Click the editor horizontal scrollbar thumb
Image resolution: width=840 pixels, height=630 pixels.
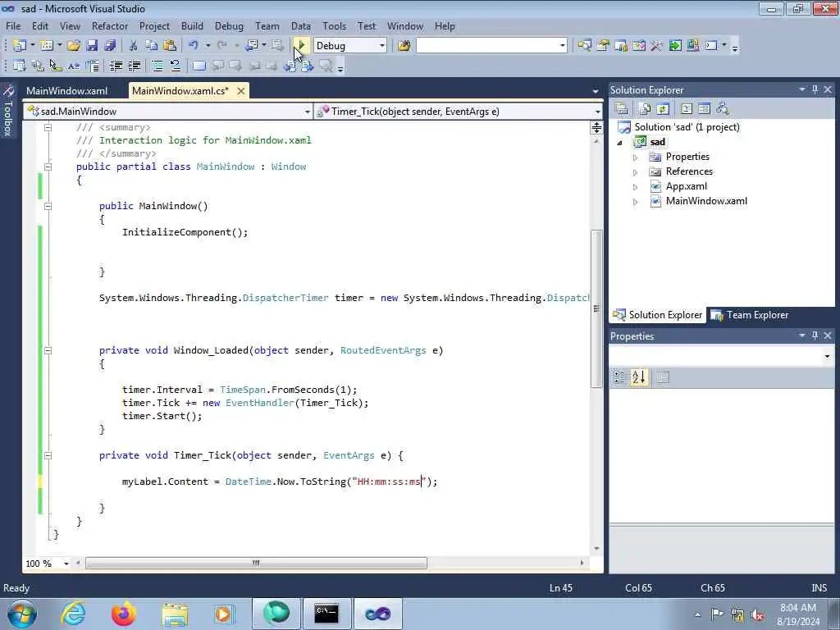click(x=256, y=563)
